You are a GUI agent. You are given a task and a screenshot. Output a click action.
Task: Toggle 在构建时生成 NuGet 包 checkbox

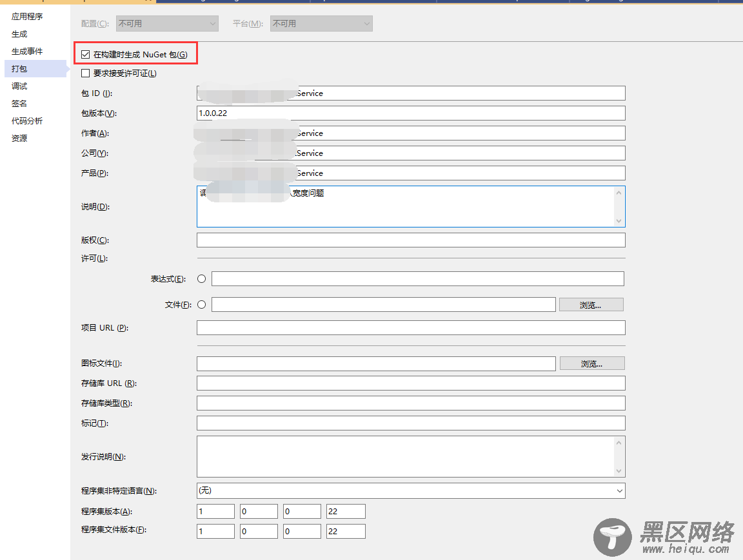(x=85, y=54)
